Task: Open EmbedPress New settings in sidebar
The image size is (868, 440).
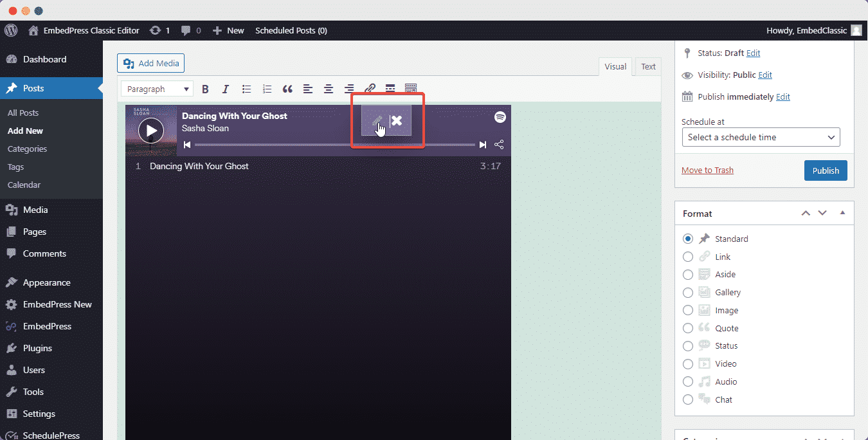Action: 51,304
